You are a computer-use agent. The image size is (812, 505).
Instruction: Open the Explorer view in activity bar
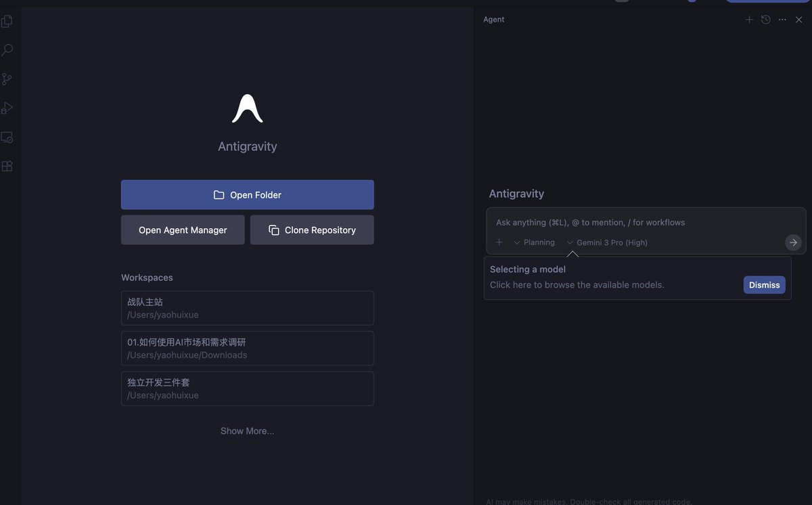pyautogui.click(x=7, y=22)
